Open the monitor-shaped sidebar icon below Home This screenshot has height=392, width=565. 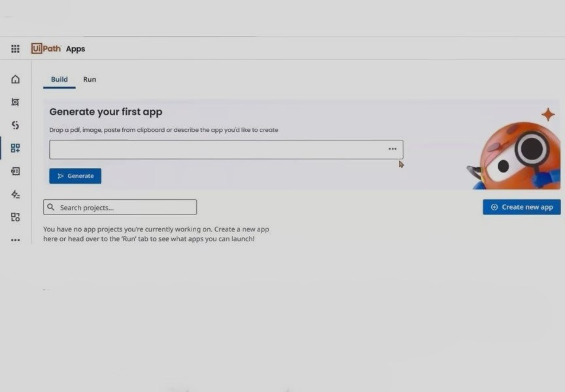[15, 102]
